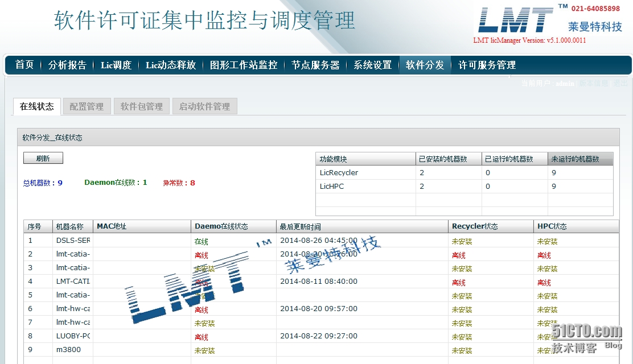Click timestamp 2014-08-20 09:57:00
This screenshot has width=633, height=364.
click(319, 309)
